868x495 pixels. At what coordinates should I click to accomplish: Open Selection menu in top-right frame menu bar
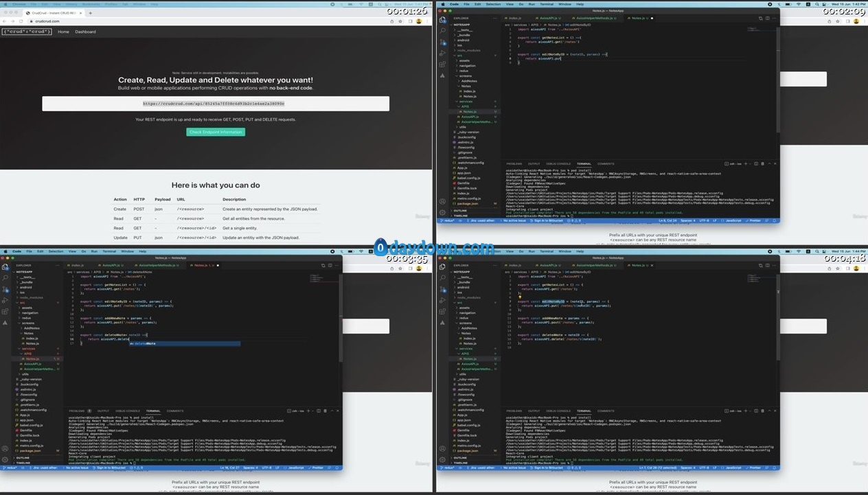pyautogui.click(x=494, y=4)
